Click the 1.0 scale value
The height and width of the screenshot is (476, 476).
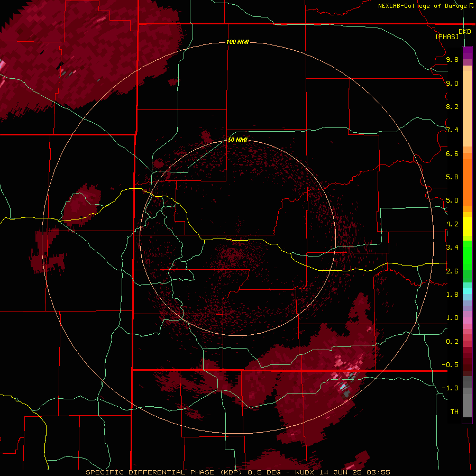click(452, 318)
